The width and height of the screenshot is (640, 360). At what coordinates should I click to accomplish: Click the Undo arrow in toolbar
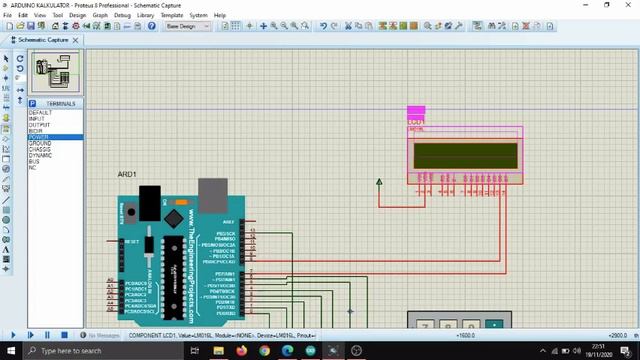click(x=323, y=26)
